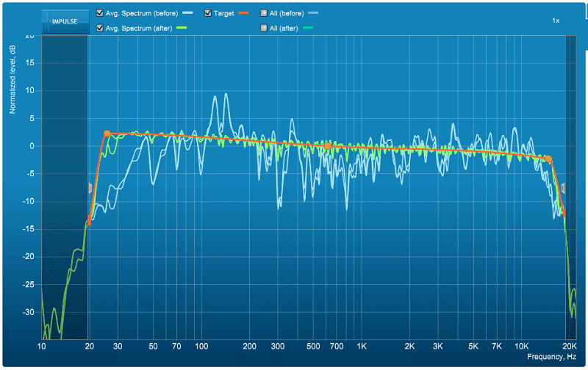588x370 pixels.
Task: Click the orange Target legend swatch
Action: coord(243,13)
